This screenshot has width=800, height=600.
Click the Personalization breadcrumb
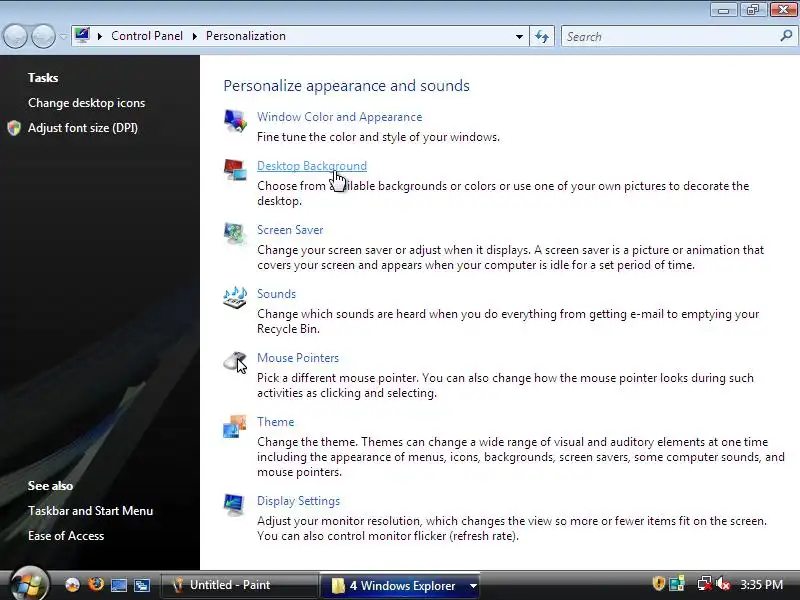pyautogui.click(x=246, y=36)
